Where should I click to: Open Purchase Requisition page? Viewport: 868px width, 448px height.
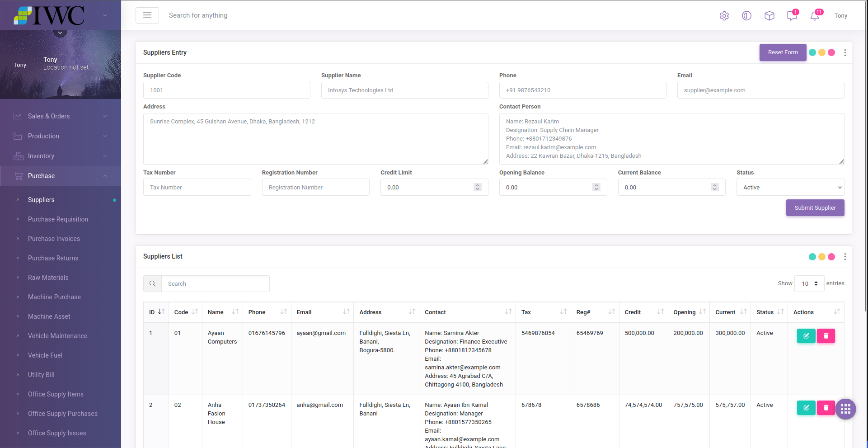click(58, 219)
